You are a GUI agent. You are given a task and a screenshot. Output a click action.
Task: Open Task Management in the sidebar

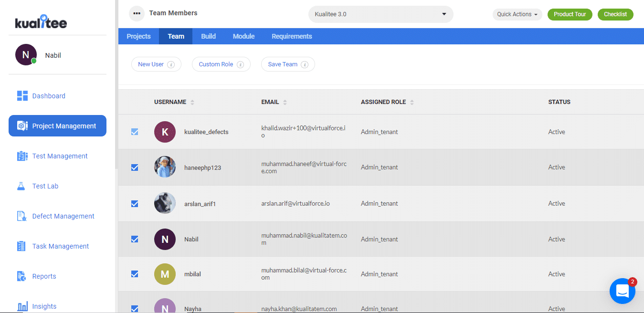(x=59, y=246)
